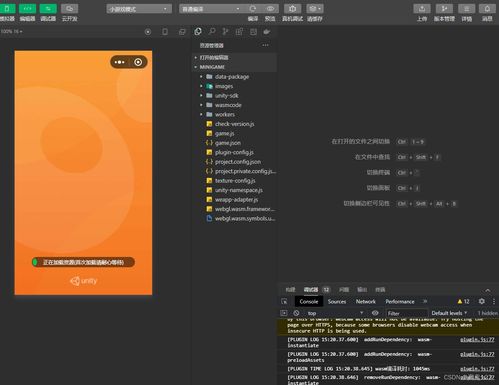
Task: Open the mini game mode dropdown
Action: pyautogui.click(x=139, y=9)
